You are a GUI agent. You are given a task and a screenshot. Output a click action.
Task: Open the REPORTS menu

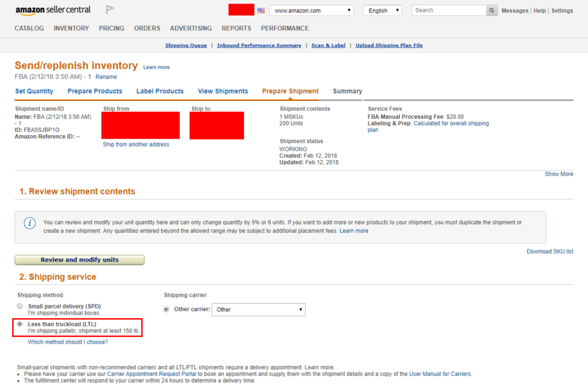pyautogui.click(x=236, y=28)
